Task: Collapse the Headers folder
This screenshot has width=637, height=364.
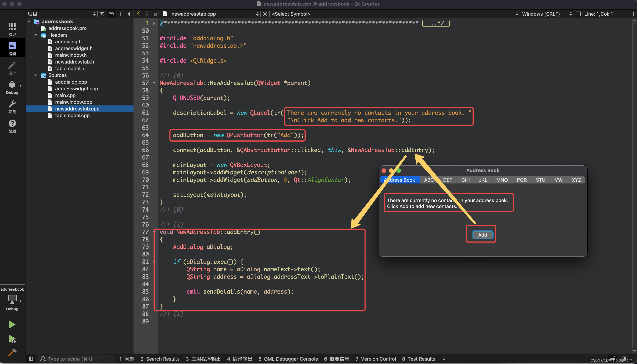Action: (36, 35)
